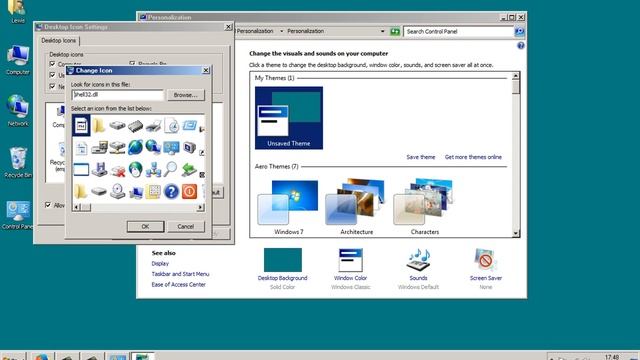The height and width of the screenshot is (360, 640).
Task: Click the themes list scroll up arrow
Action: (x=516, y=76)
